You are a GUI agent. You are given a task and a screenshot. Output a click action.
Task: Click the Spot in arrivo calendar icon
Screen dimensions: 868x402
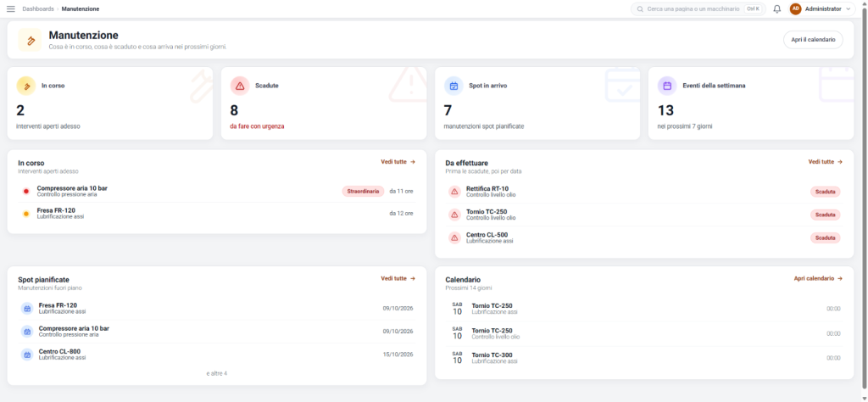point(453,86)
